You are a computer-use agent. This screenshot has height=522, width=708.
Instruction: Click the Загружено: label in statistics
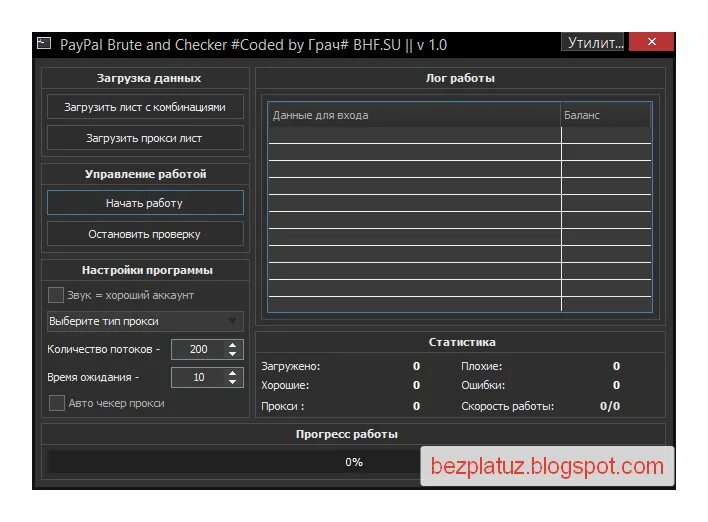290,366
